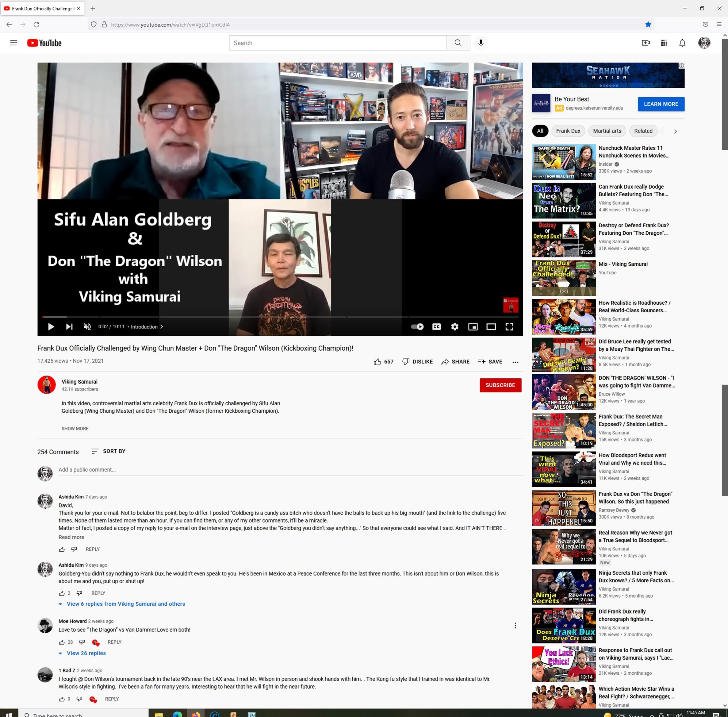The height and width of the screenshot is (717, 728).
Task: Open the Firefox application menu
Action: coord(719,25)
